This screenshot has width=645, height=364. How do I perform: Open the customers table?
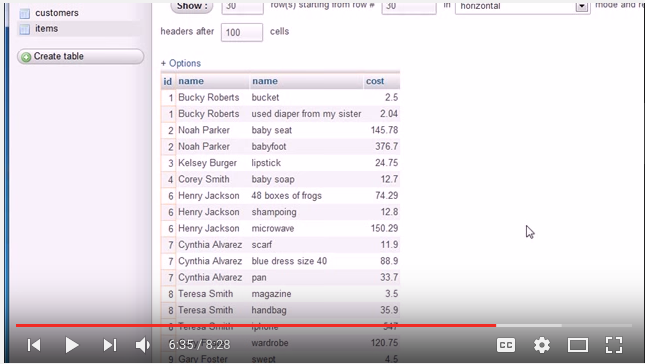point(57,13)
